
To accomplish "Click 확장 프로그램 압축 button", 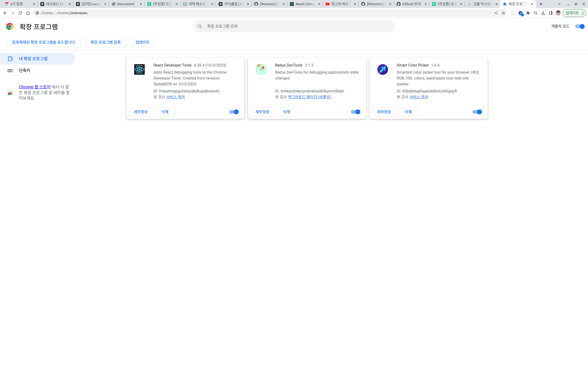I will [x=106, y=42].
